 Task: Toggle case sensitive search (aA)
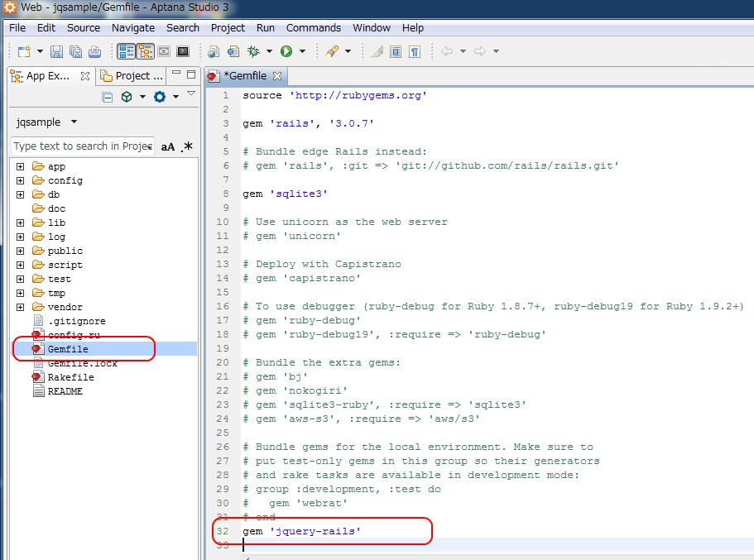(168, 146)
